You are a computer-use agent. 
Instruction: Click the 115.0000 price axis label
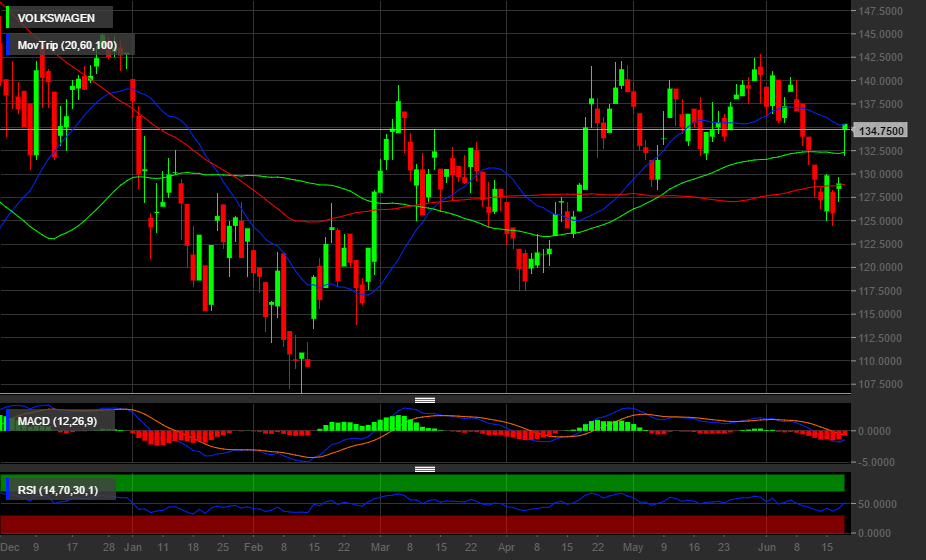coord(881,314)
